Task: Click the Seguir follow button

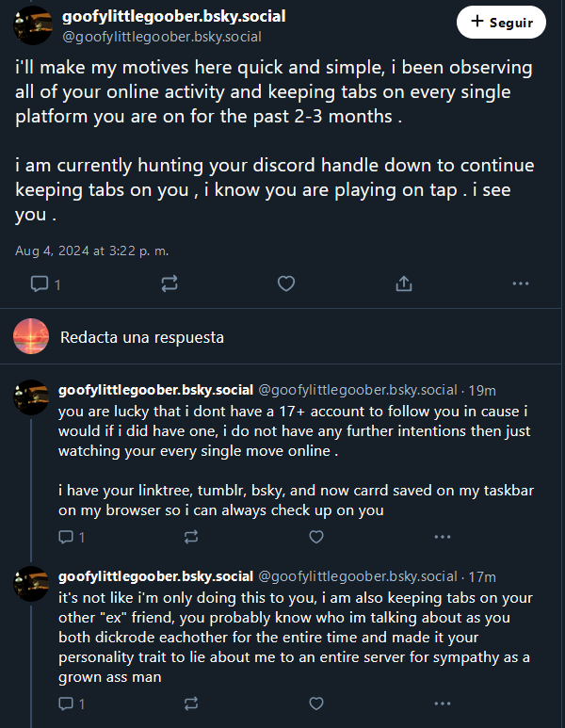Action: click(x=501, y=22)
